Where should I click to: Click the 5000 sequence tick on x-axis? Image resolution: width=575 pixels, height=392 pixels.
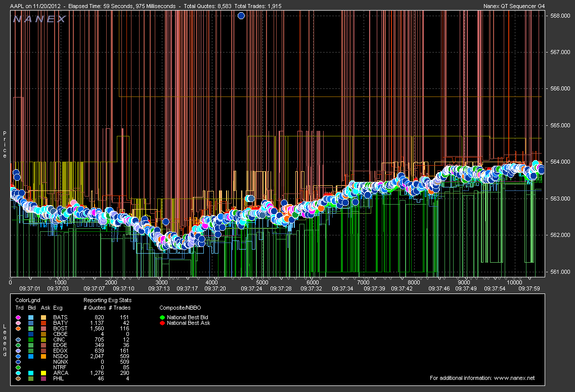point(261,282)
